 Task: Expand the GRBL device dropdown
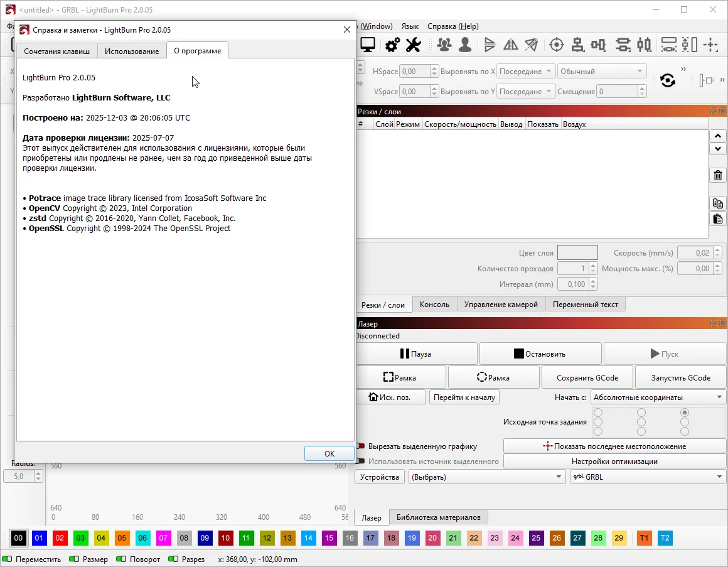click(647, 477)
